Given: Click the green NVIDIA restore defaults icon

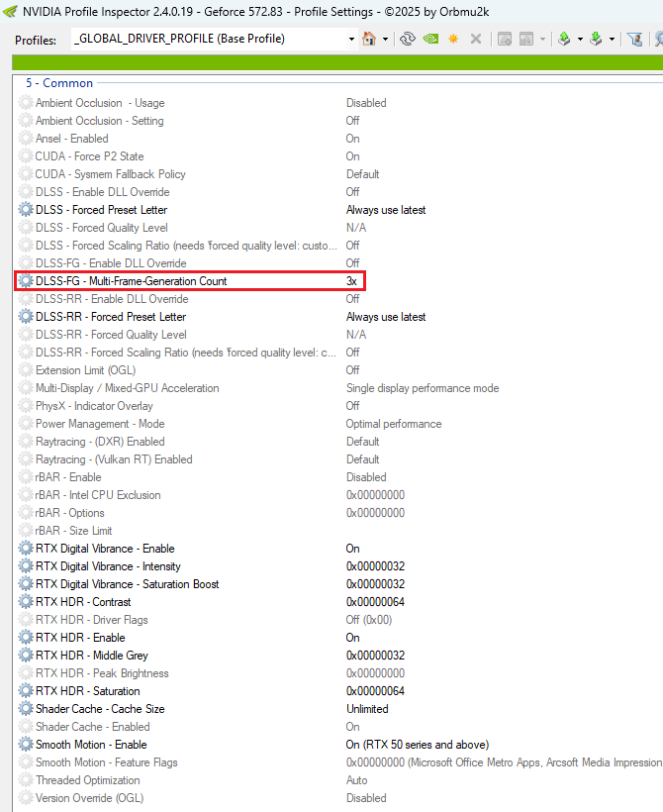Looking at the screenshot, I should point(430,39).
